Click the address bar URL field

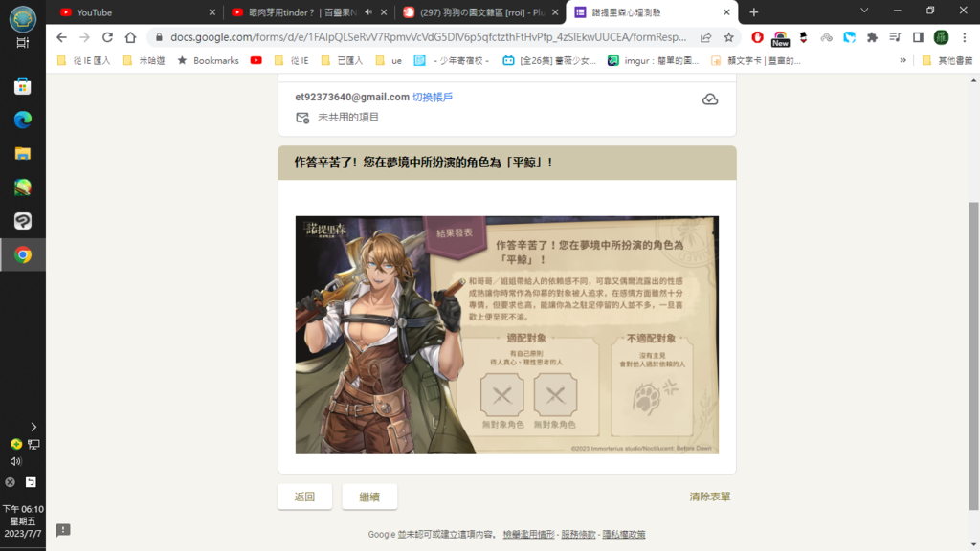[x=428, y=37]
